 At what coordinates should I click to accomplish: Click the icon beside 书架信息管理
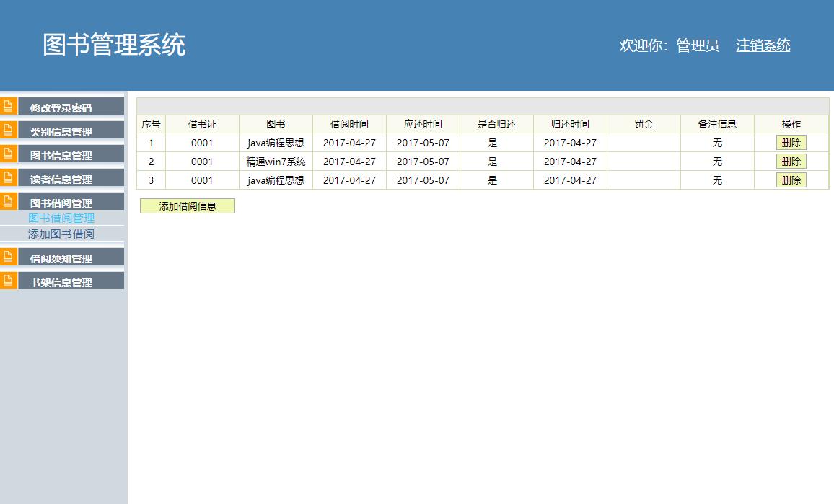tap(6, 280)
